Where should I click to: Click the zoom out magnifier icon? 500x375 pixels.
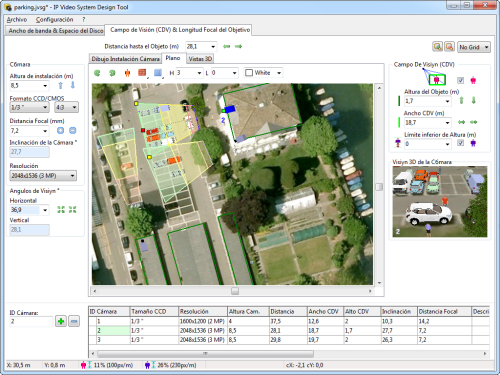449,47
